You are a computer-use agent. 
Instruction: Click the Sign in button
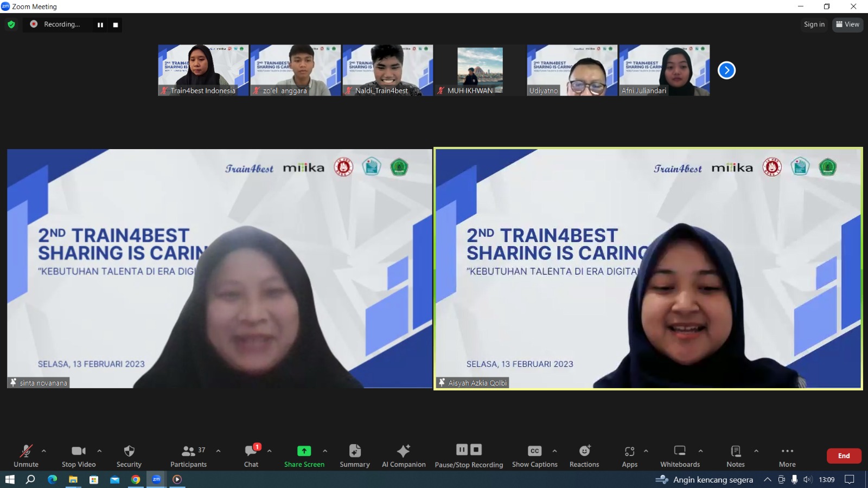(x=814, y=24)
